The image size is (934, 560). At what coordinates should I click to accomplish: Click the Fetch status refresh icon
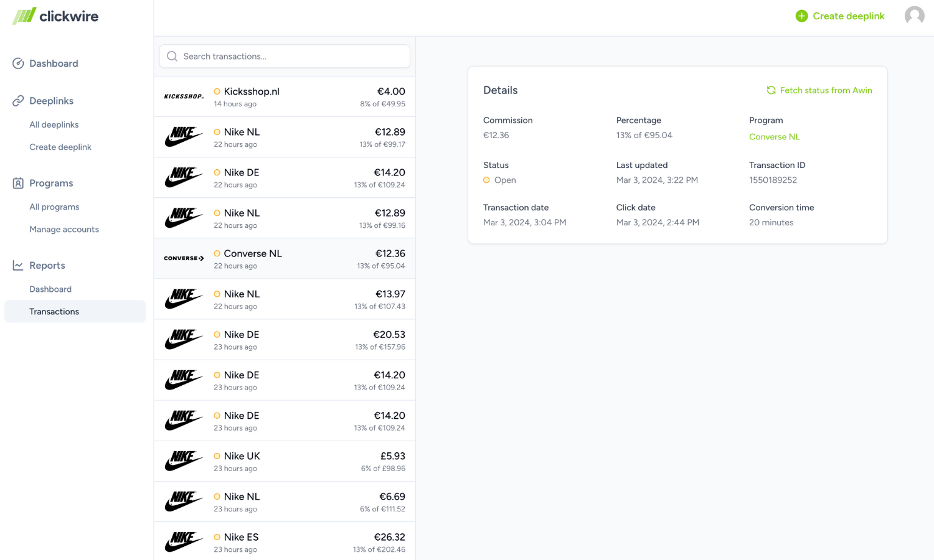(x=771, y=90)
